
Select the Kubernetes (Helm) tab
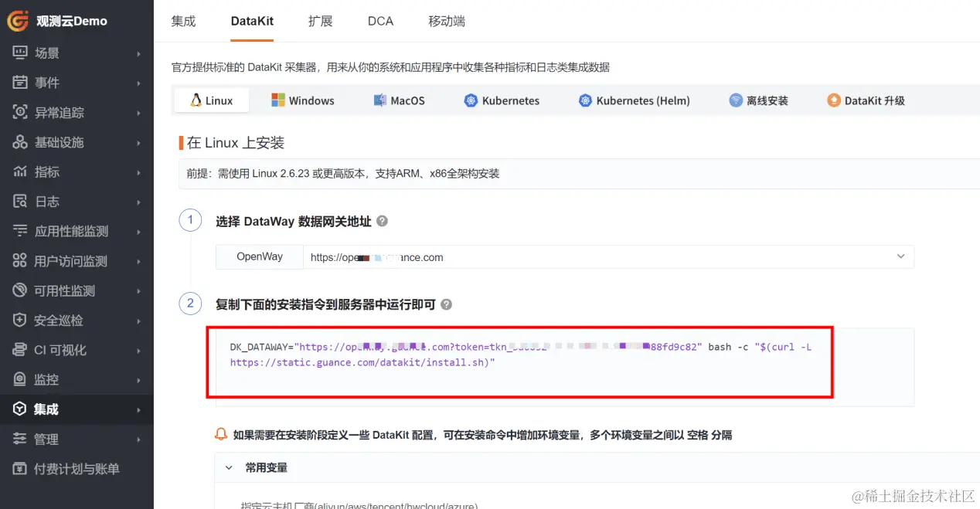[x=634, y=100]
